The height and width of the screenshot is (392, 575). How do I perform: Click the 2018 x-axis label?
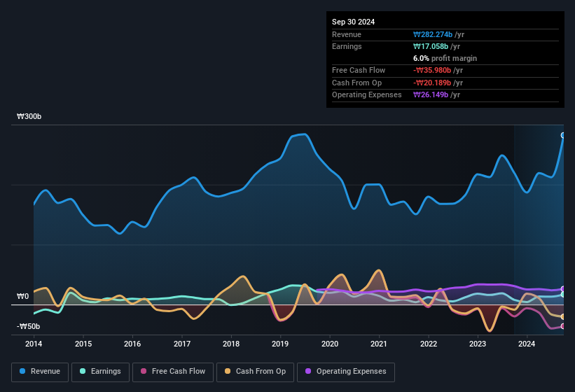pos(231,344)
